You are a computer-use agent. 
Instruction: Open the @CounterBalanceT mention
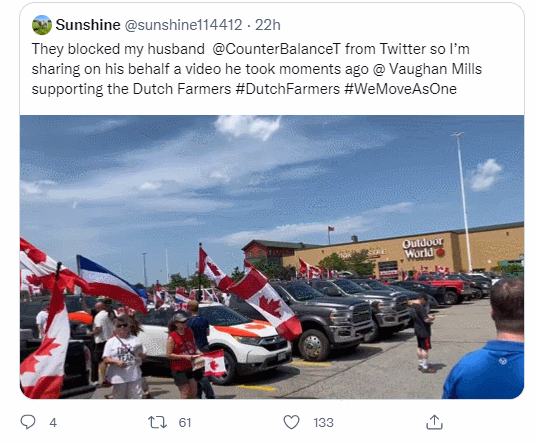pos(276,49)
